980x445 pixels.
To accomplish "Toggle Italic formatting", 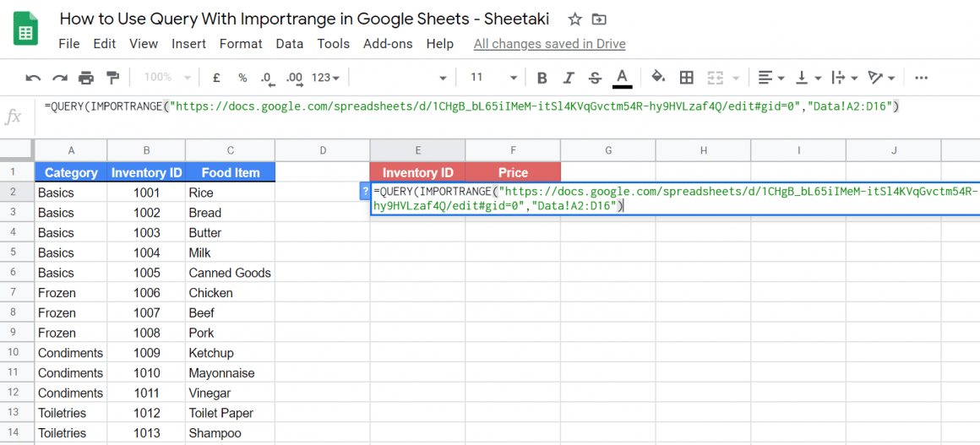I will click(569, 79).
